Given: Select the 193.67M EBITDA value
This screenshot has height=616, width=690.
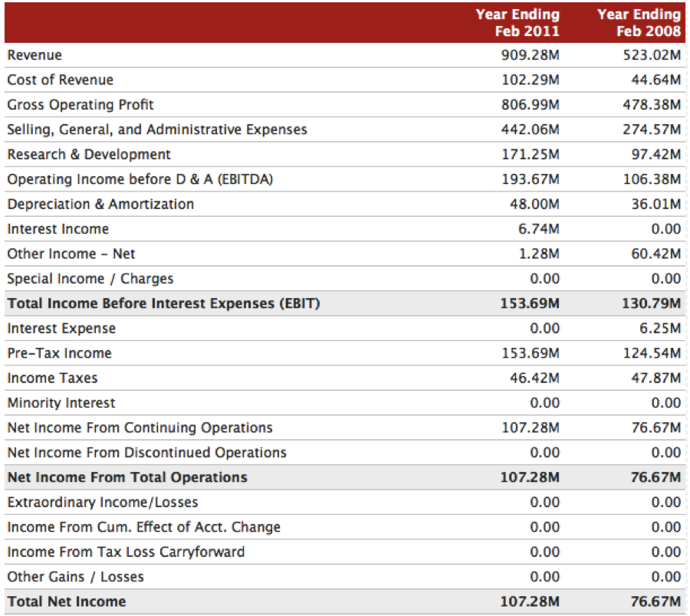Looking at the screenshot, I should [531, 179].
